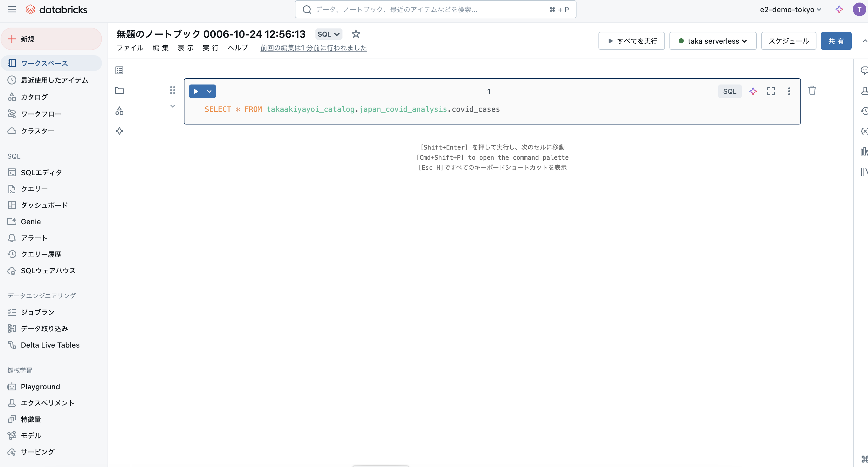Open the taka serverless compute selector

click(713, 41)
